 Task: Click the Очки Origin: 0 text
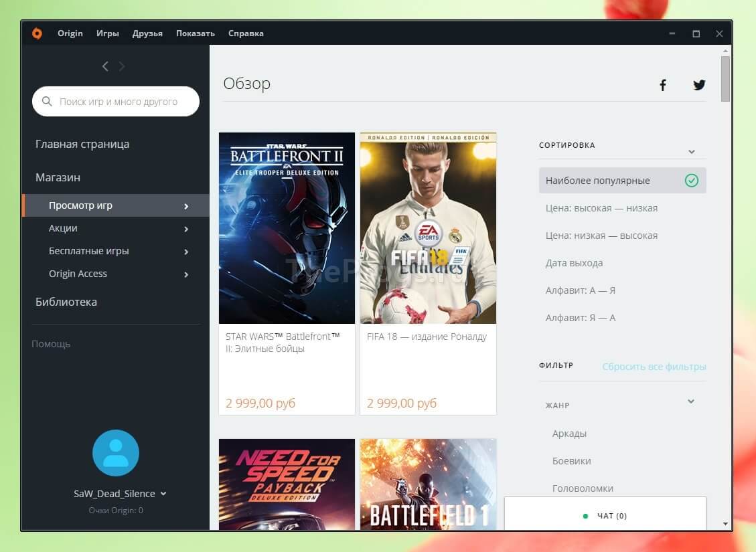click(116, 511)
